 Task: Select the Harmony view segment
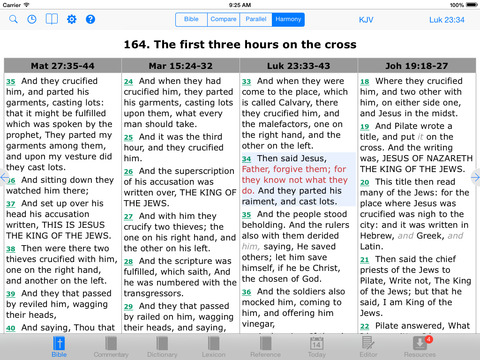(288, 19)
